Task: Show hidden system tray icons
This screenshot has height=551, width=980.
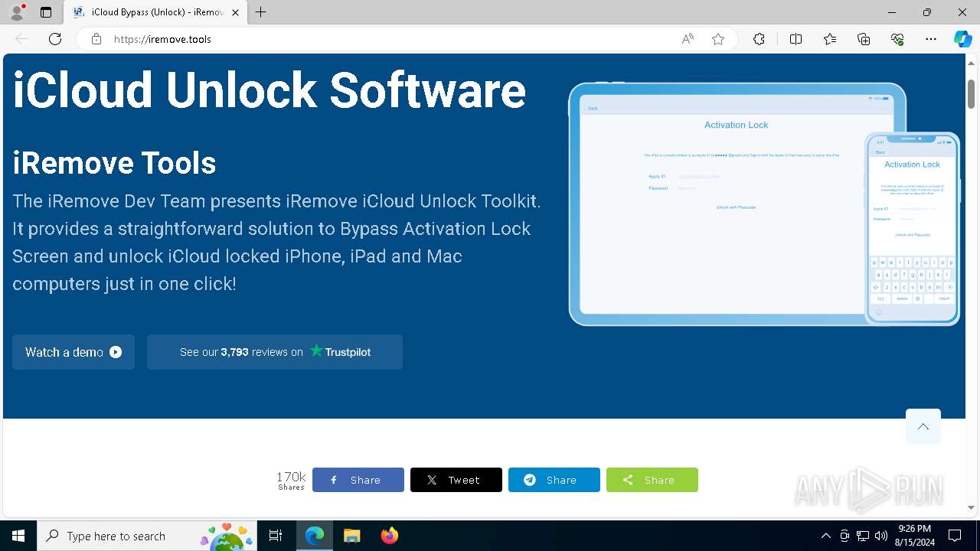Action: tap(825, 536)
